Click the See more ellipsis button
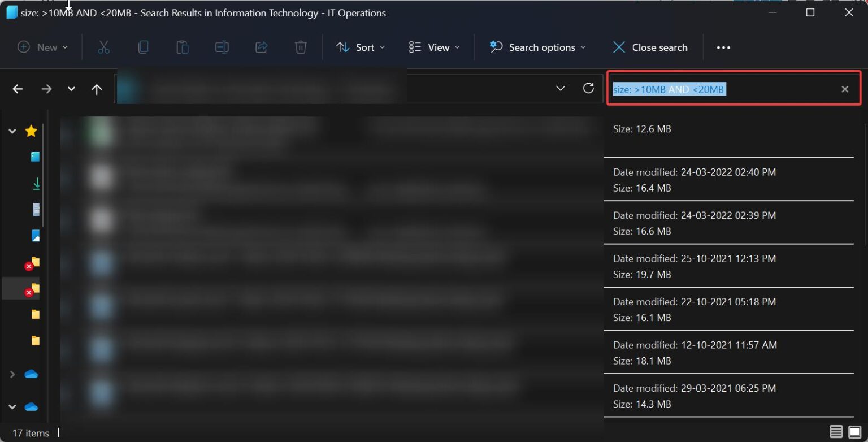Screen dimensions: 868x442 (x=723, y=47)
